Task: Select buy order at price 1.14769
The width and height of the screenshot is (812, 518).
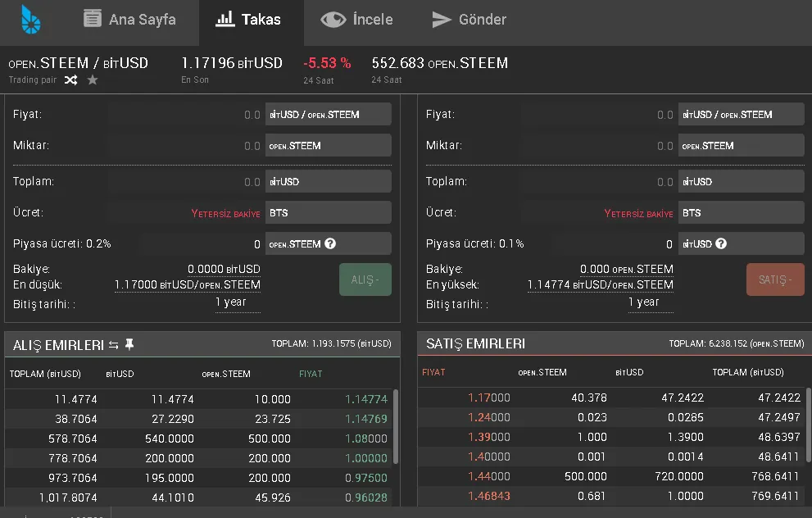Action: pyautogui.click(x=199, y=419)
